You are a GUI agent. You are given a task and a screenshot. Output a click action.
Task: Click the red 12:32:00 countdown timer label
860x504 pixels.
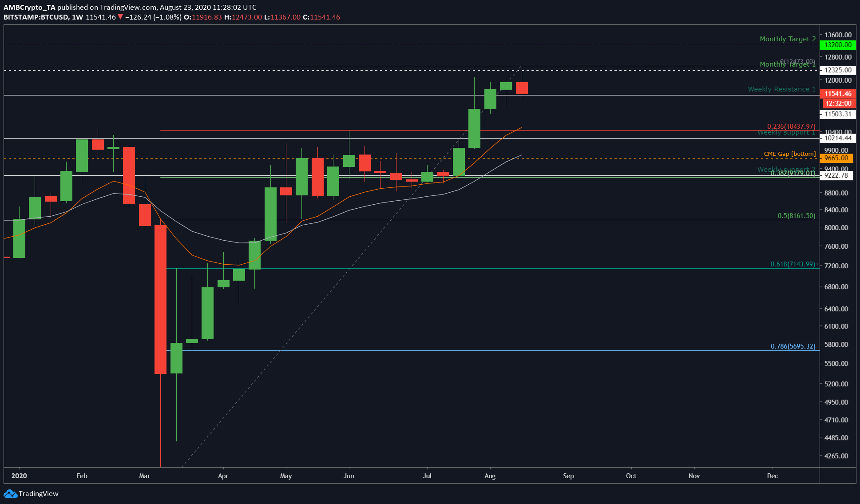coord(838,103)
